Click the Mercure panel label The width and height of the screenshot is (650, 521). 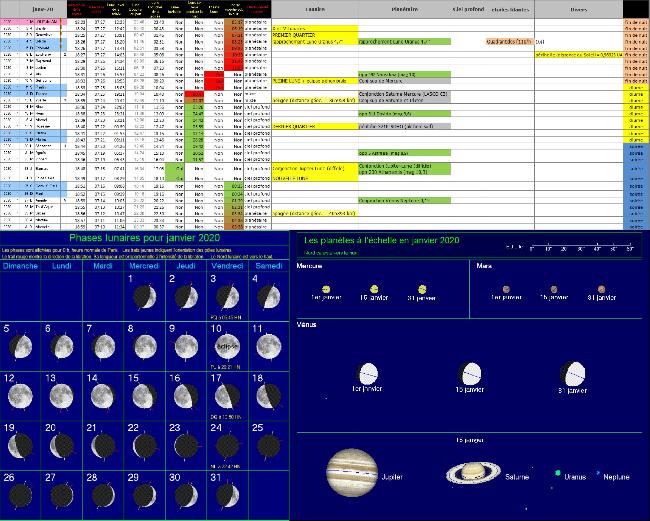(x=310, y=266)
